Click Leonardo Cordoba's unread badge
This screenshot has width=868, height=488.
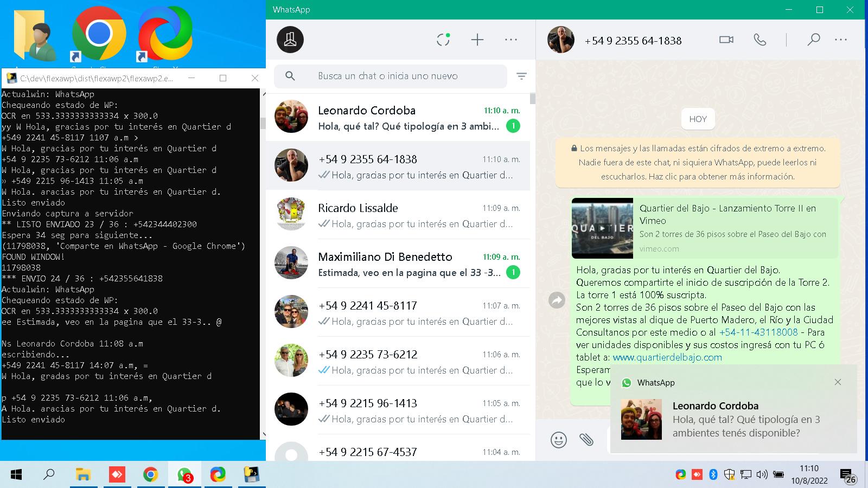coord(513,126)
